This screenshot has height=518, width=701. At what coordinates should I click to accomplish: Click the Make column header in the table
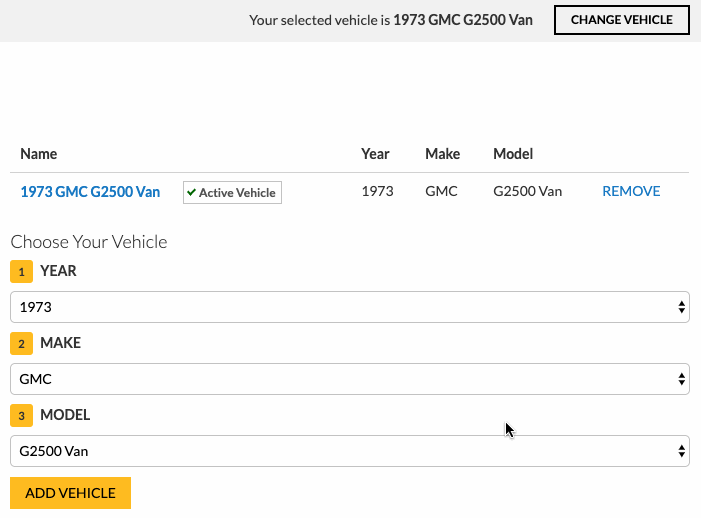[442, 154]
